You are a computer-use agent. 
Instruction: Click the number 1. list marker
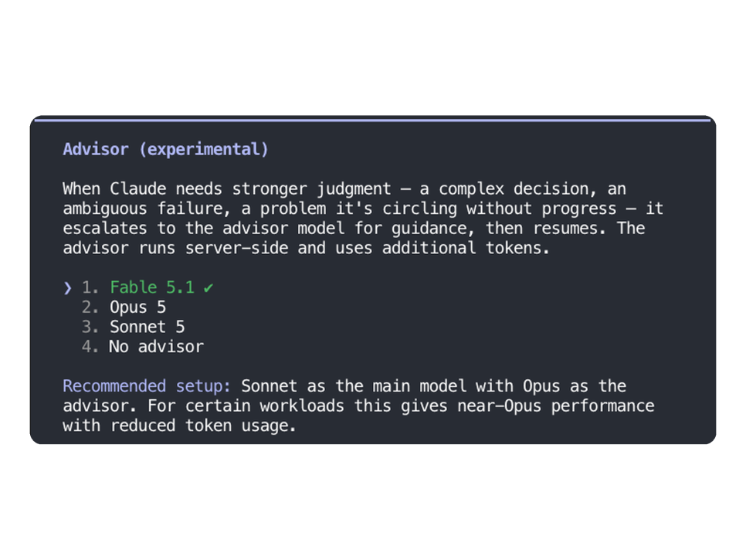point(90,287)
